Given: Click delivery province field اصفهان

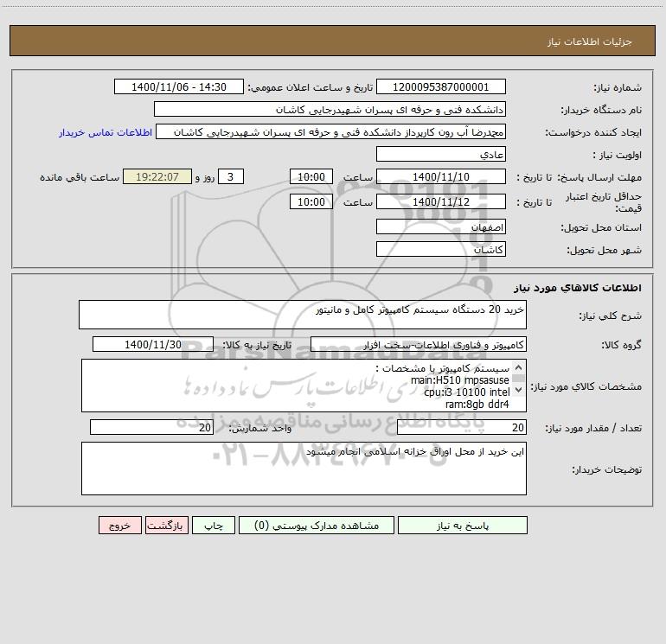Looking at the screenshot, I should click(x=441, y=226).
